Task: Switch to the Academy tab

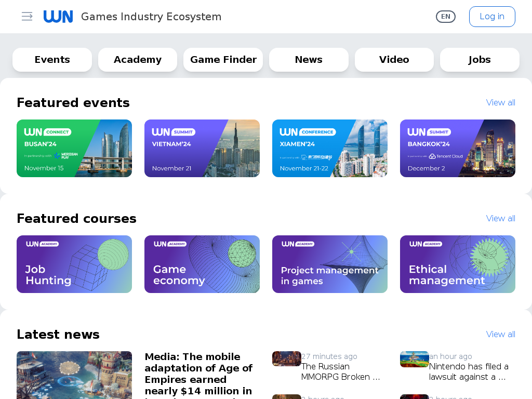Action: point(137,60)
